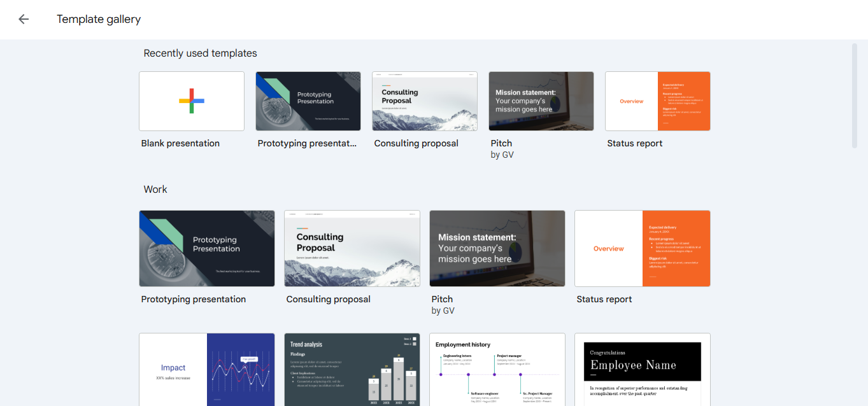Image resolution: width=868 pixels, height=406 pixels.
Task: Select Consulting Proposal thumbnail under Work
Action: click(x=352, y=249)
